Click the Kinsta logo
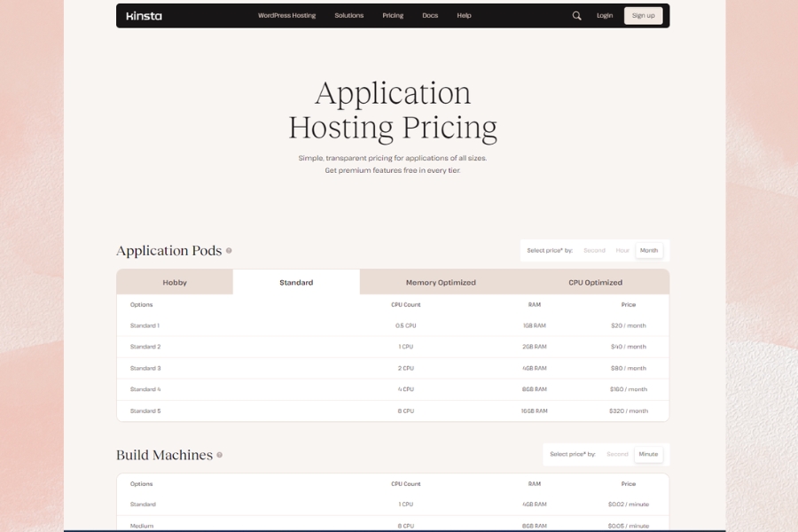 [x=144, y=16]
